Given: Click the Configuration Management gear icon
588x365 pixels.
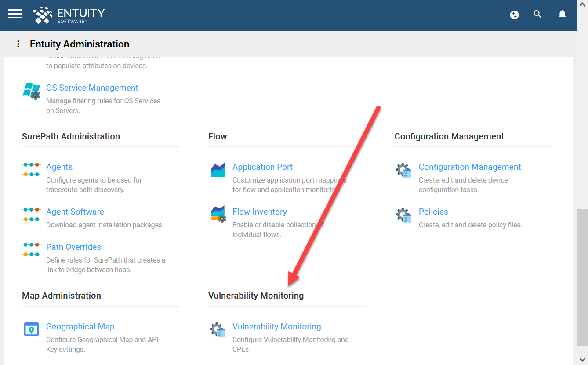Looking at the screenshot, I should point(403,170).
